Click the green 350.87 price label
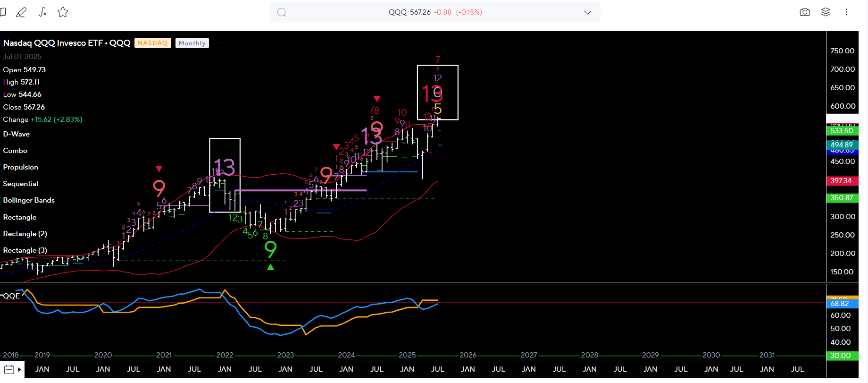This screenshot has width=868, height=383. (x=842, y=198)
